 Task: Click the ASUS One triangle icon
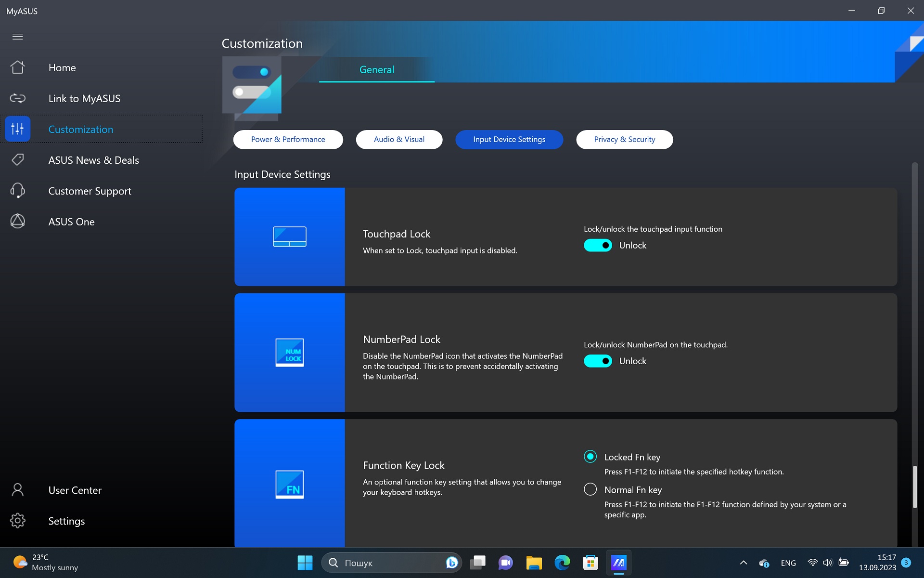[18, 222]
